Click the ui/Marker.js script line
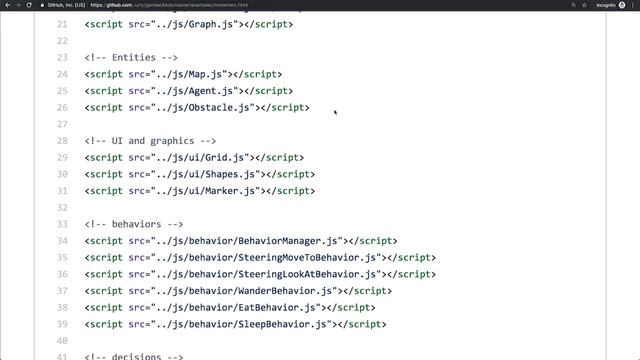This screenshot has width=640, height=360. tap(200, 191)
